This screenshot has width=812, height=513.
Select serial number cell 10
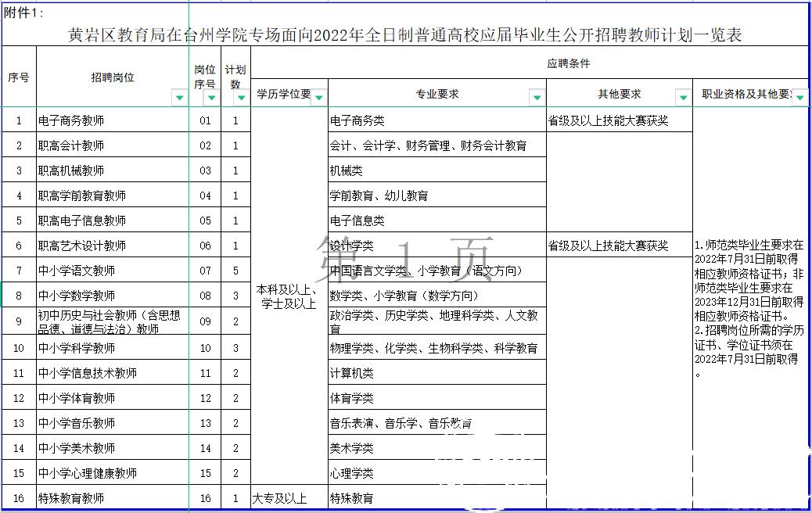(x=19, y=348)
